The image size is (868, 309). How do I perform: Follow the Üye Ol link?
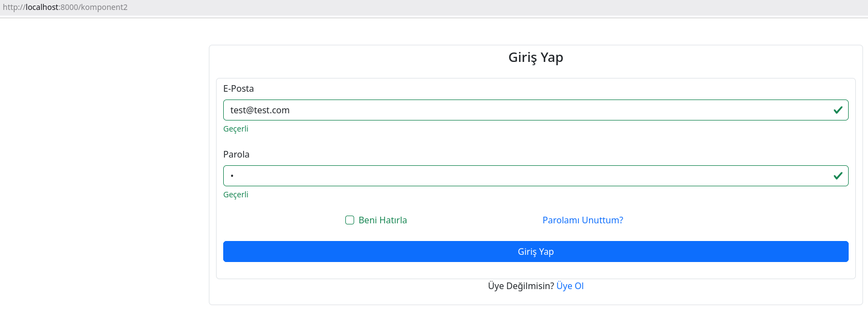tap(570, 286)
